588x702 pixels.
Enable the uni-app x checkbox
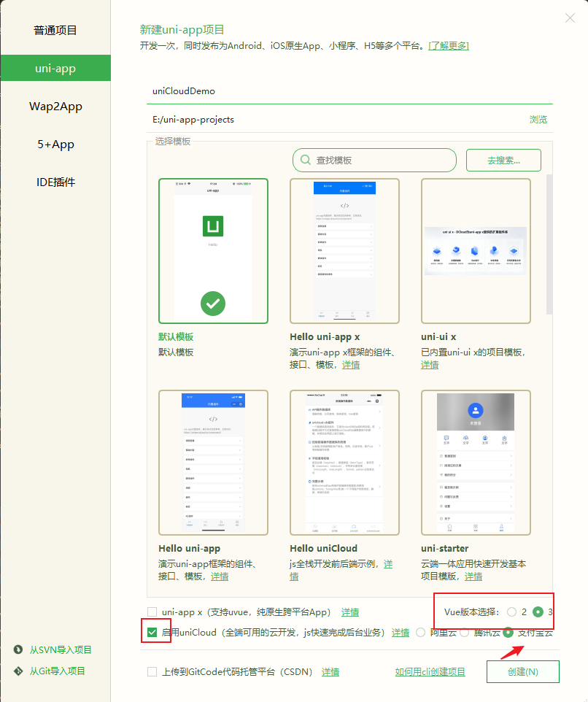[x=152, y=612]
